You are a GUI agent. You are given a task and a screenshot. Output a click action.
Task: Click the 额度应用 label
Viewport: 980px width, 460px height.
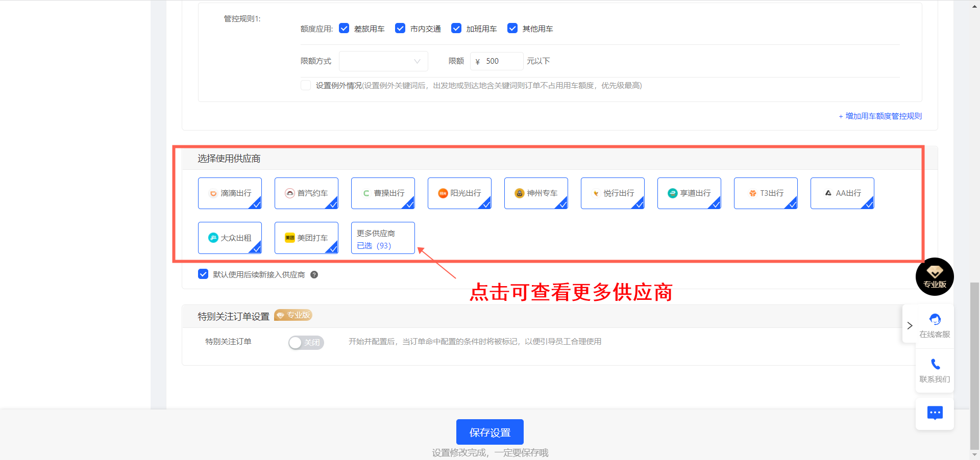coord(316,29)
